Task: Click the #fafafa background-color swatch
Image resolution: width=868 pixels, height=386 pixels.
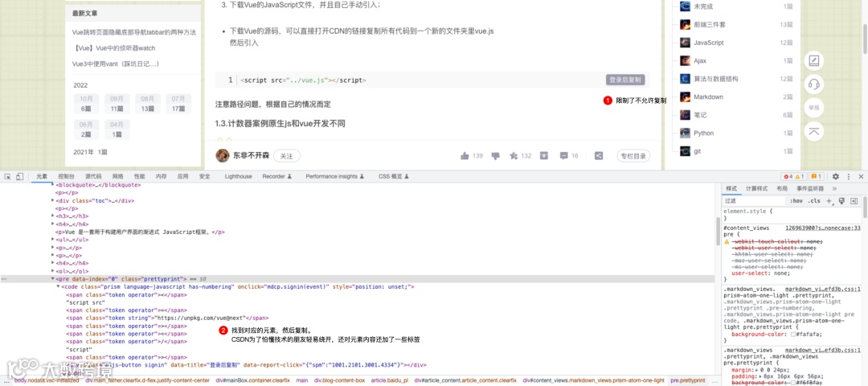Action: [x=793, y=334]
